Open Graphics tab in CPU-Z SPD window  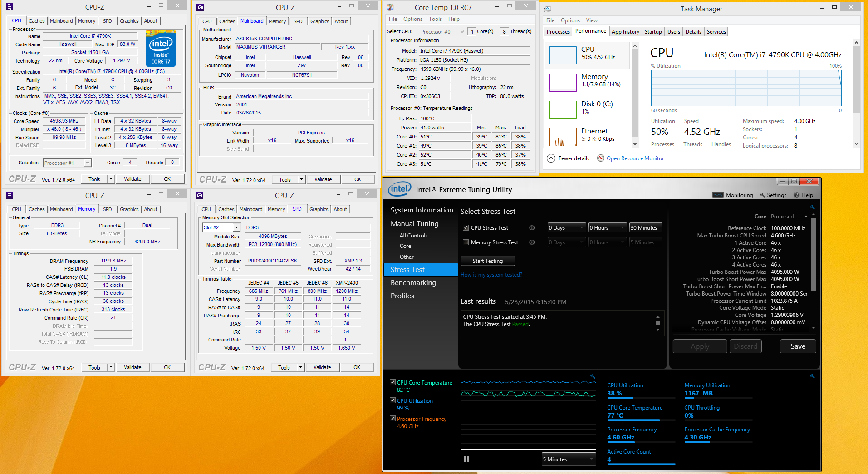(319, 209)
